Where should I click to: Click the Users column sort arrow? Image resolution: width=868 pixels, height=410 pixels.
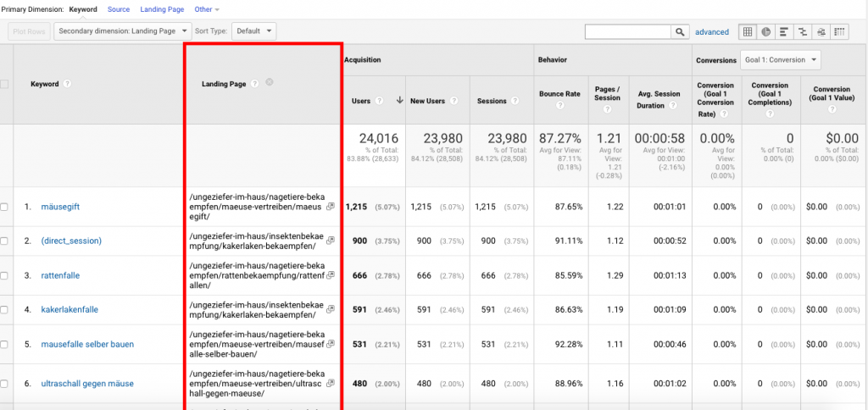pyautogui.click(x=400, y=101)
